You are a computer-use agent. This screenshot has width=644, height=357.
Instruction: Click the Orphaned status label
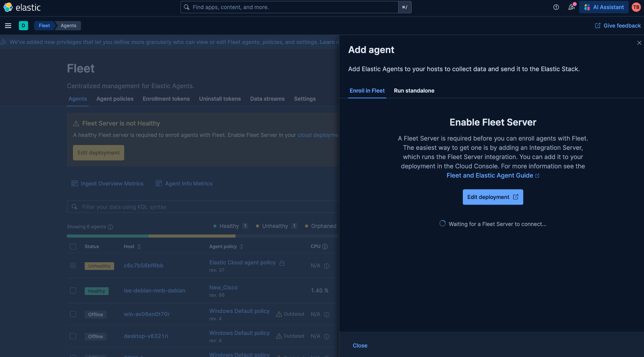(x=320, y=226)
